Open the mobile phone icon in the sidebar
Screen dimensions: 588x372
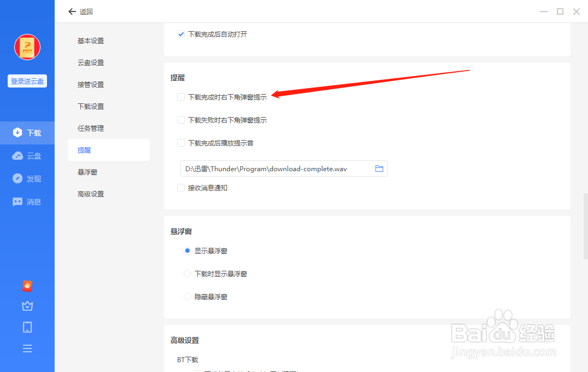tap(27, 327)
